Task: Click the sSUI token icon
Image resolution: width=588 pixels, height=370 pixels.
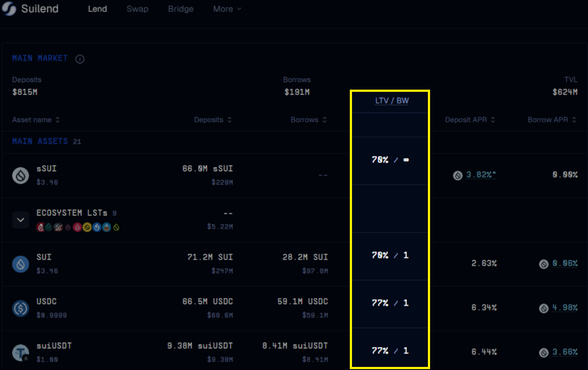Action: point(20,175)
